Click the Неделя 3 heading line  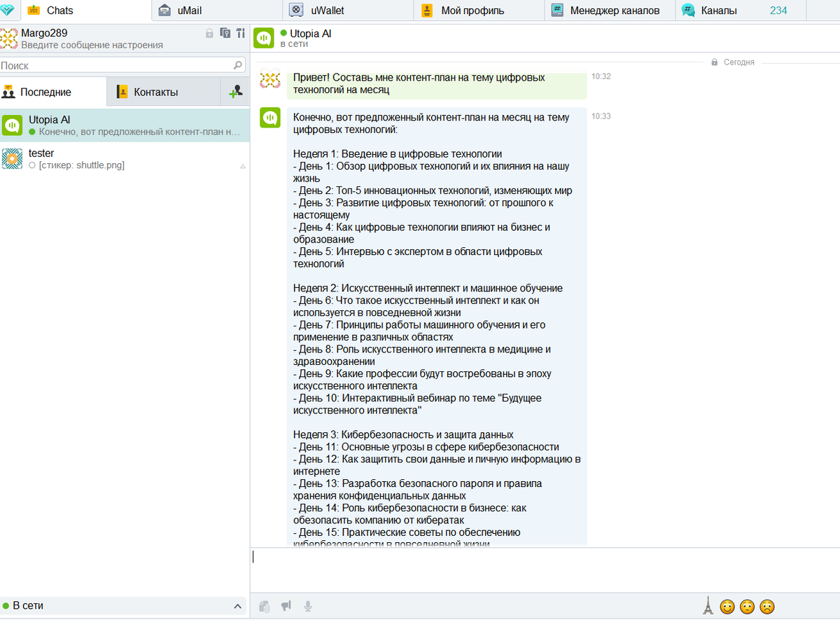[403, 434]
